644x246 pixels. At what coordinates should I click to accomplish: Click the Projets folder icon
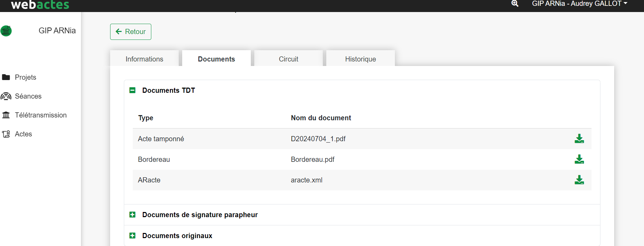pyautogui.click(x=6, y=77)
